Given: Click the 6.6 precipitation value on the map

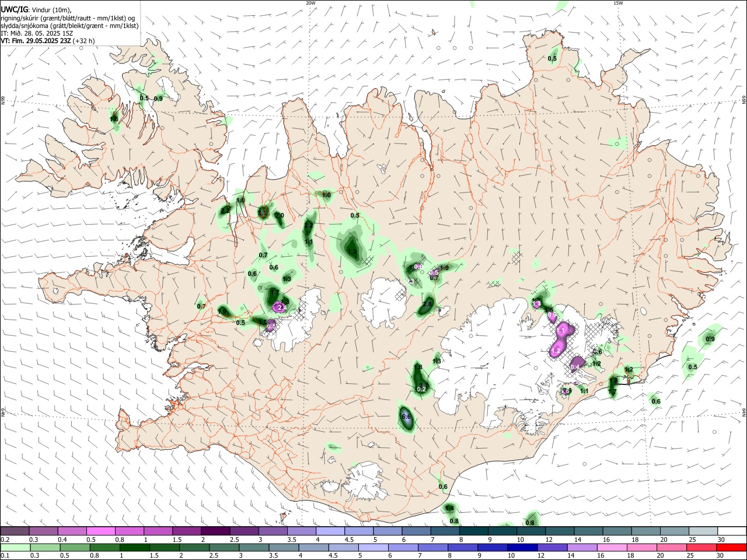Looking at the screenshot, I should pos(407,417).
